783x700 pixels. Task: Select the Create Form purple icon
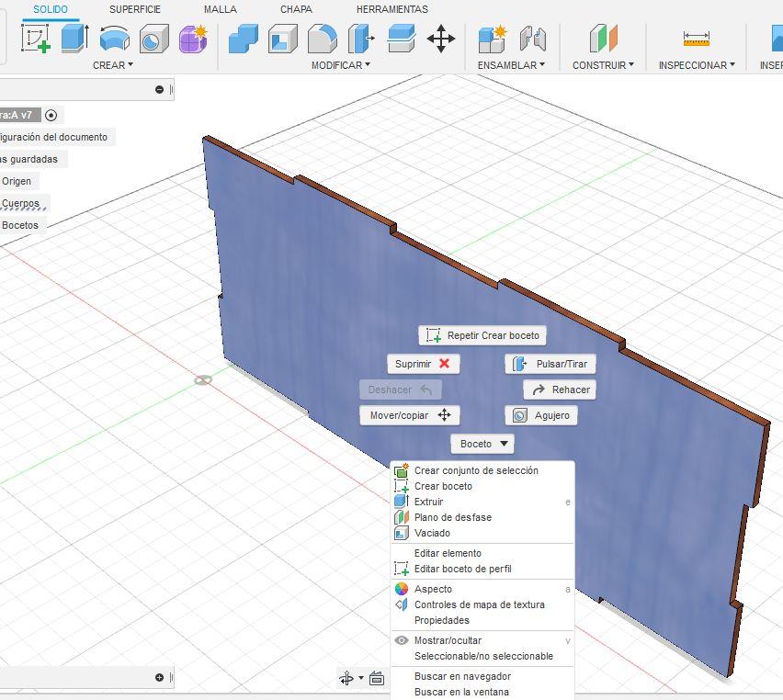193,39
